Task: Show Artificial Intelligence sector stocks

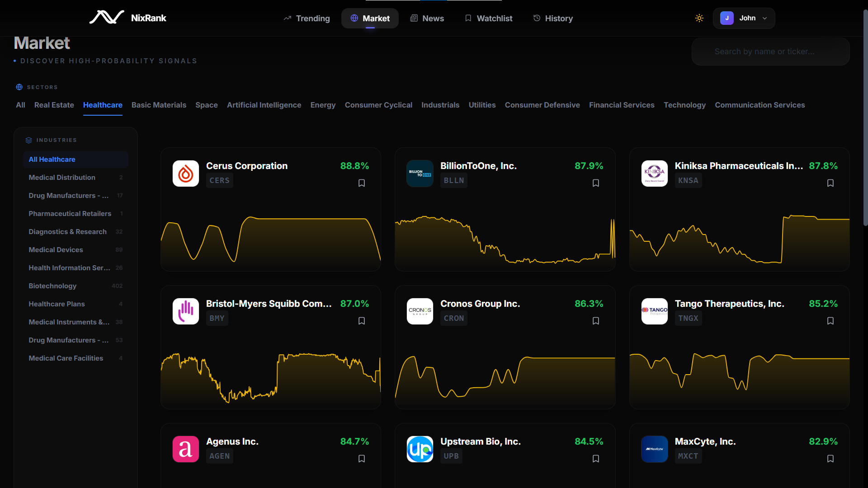Action: tap(264, 105)
